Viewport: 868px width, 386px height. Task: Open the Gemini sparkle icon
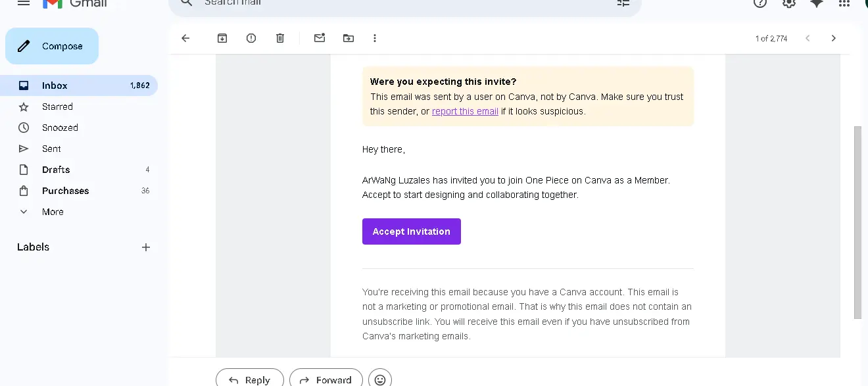(x=817, y=3)
